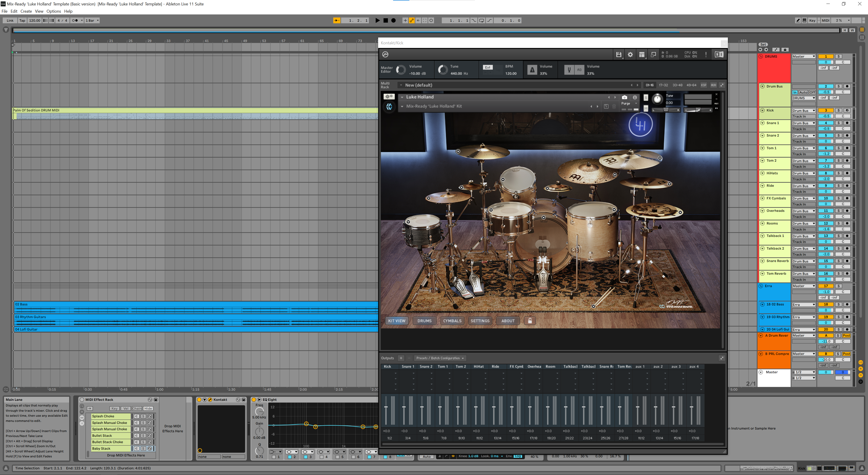Screen dimensions: 868x475
Task: Open Presets / Batch Configuration dropdown
Action: (440, 358)
